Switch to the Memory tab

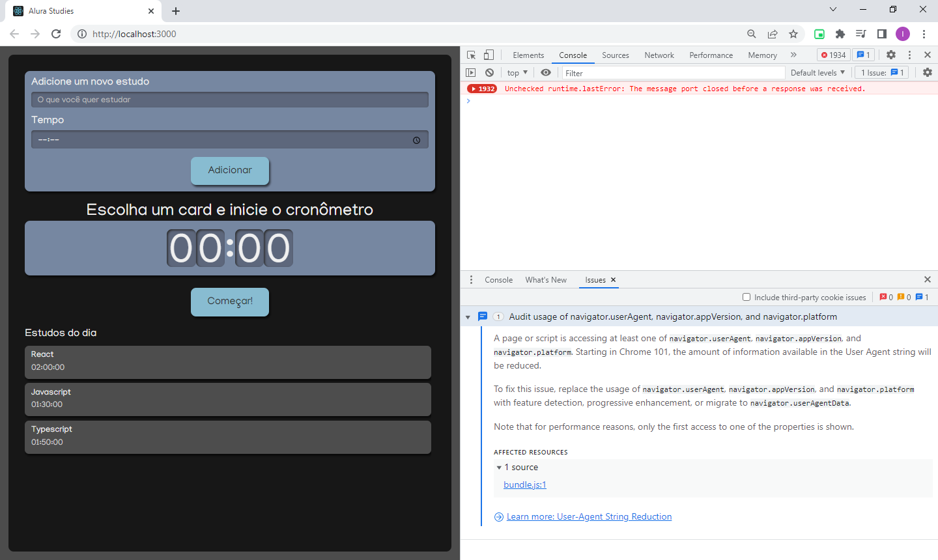[762, 55]
